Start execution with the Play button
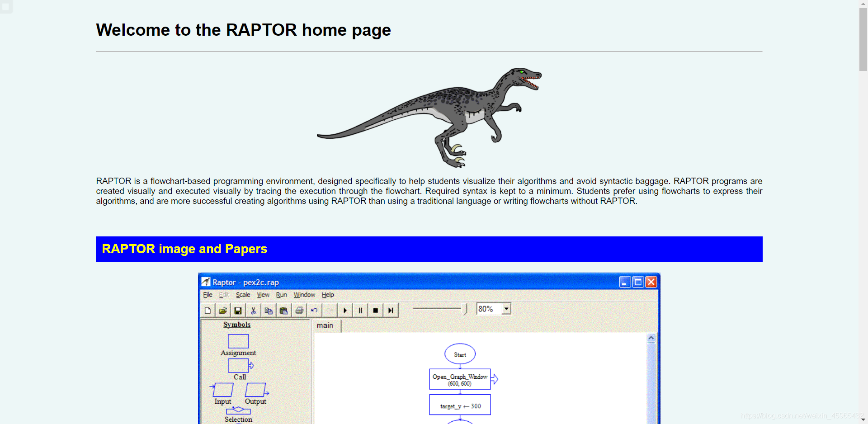The width and height of the screenshot is (868, 424). click(345, 310)
